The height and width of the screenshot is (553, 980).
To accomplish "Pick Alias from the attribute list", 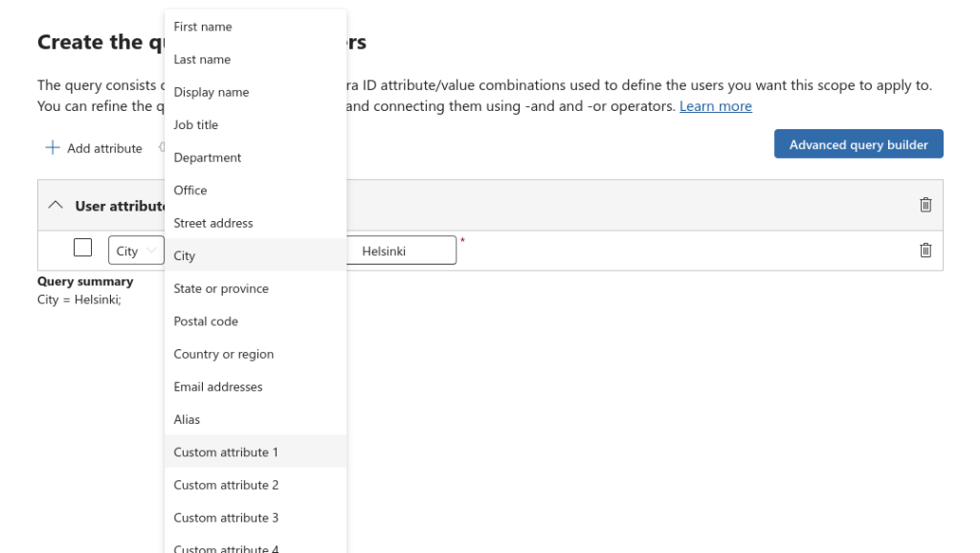I will pos(256,419).
